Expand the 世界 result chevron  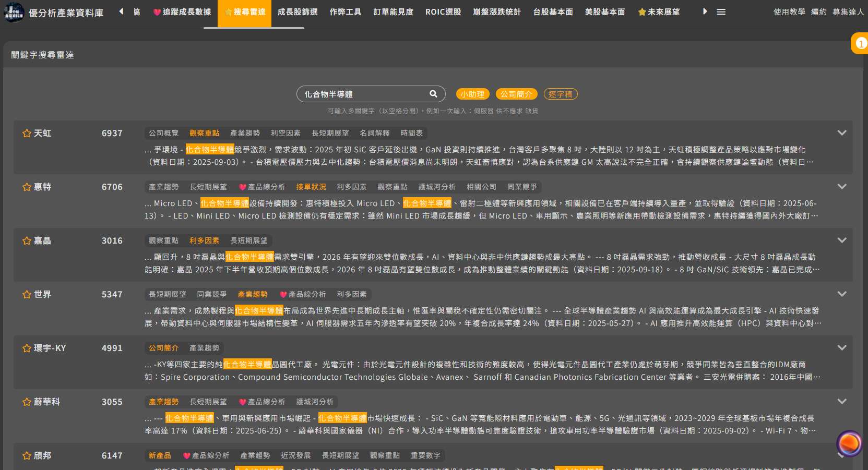pos(841,294)
